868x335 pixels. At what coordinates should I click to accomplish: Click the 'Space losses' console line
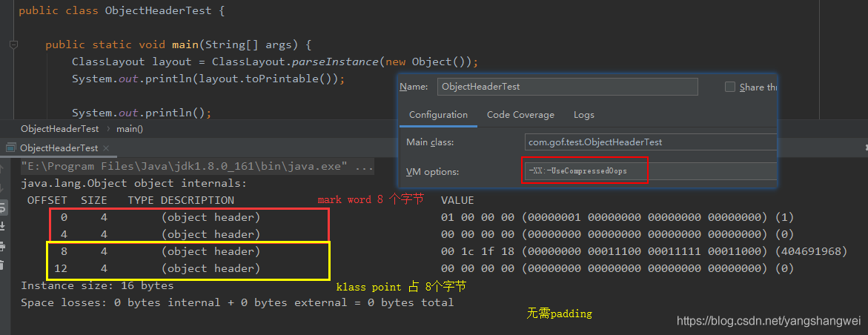coord(237,303)
